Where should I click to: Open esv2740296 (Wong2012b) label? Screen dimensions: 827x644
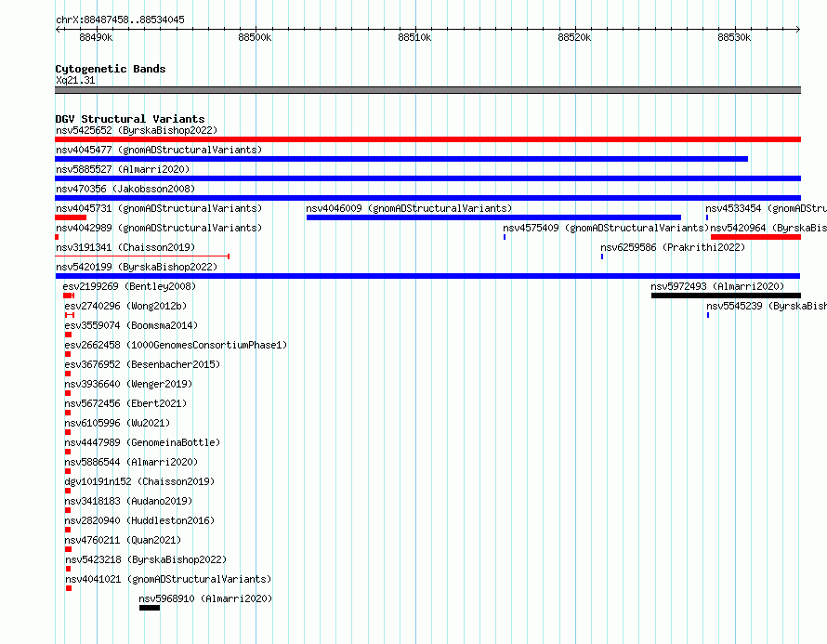pos(125,306)
